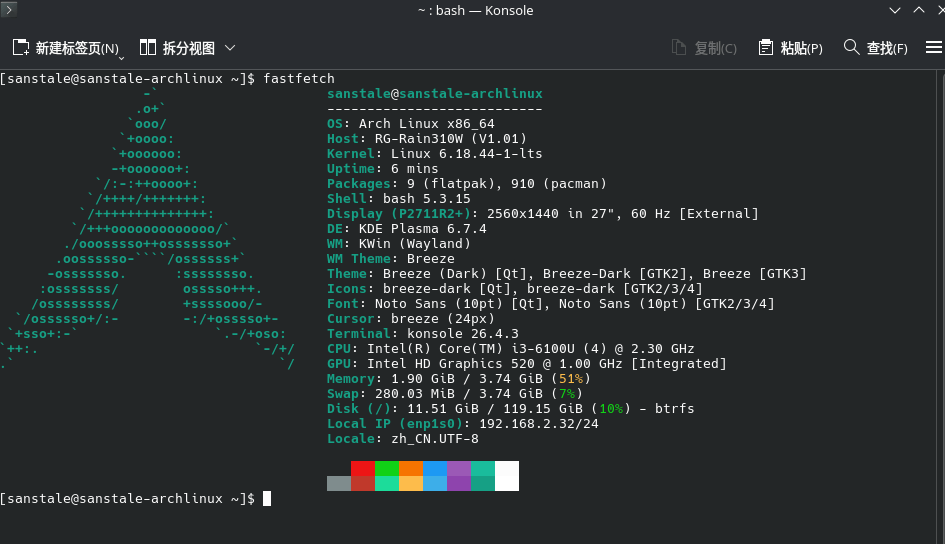Image resolution: width=945 pixels, height=544 pixels.
Task: Click the 'Intel HD Graphics 520' GPU text
Action: (451, 364)
